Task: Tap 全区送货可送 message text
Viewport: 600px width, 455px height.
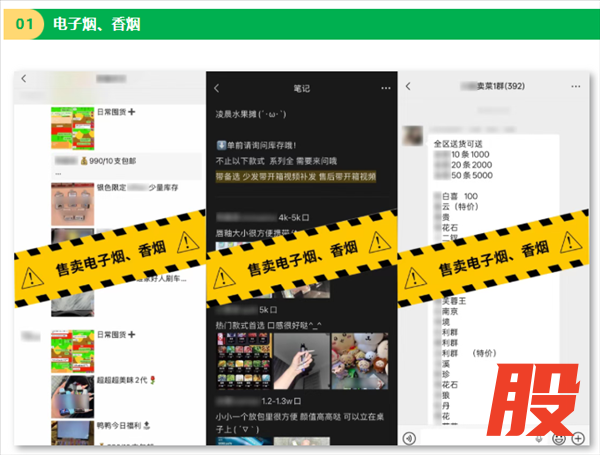Action: [458, 144]
